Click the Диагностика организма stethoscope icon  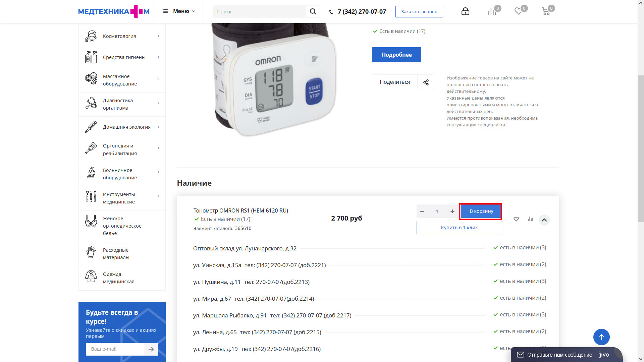[x=91, y=103]
